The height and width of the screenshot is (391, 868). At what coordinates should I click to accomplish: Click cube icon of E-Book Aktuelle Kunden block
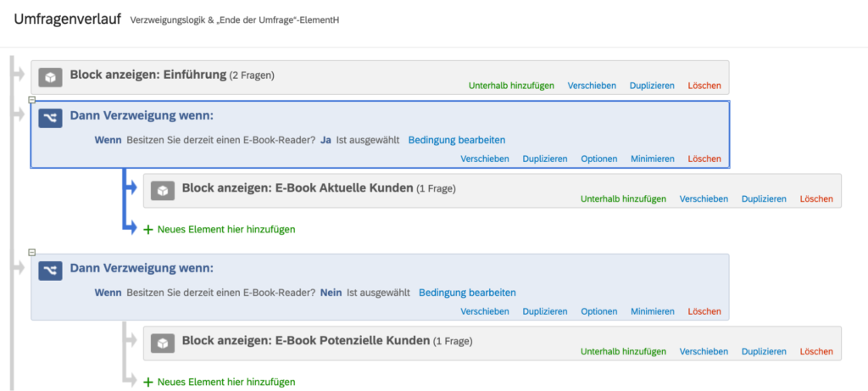click(163, 191)
